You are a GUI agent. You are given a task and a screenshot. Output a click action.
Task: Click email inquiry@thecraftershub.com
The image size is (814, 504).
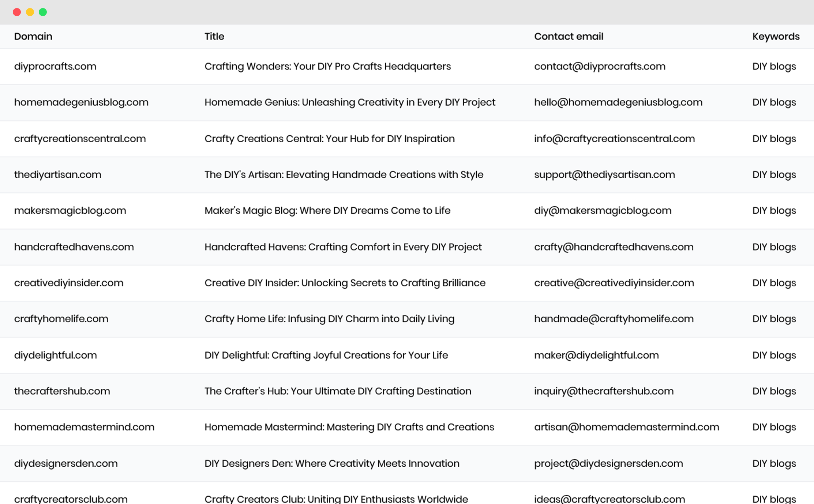(604, 391)
